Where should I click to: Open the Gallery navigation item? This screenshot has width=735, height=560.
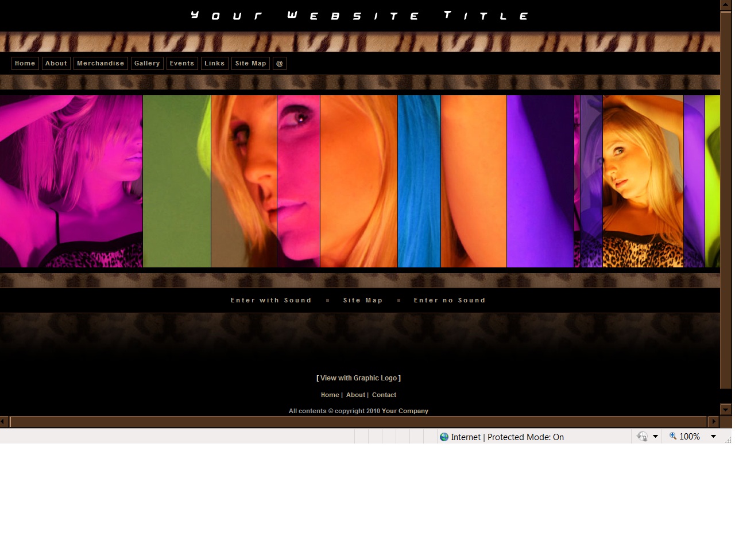[x=147, y=64]
